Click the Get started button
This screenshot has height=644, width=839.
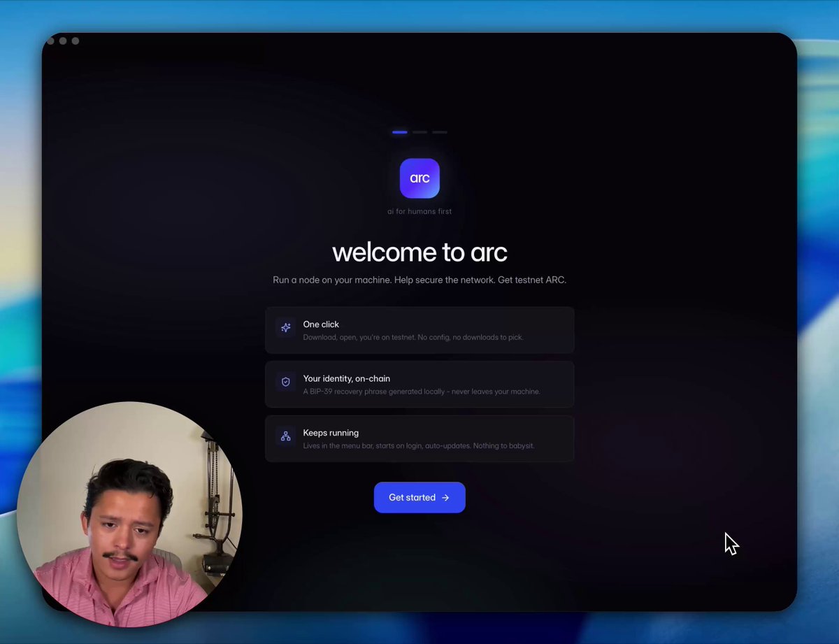point(419,497)
